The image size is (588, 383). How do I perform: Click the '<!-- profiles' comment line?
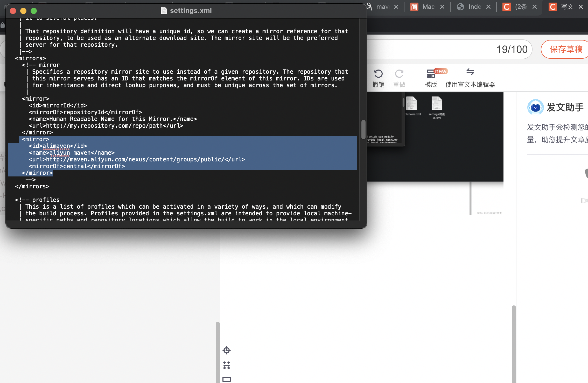[37, 200]
